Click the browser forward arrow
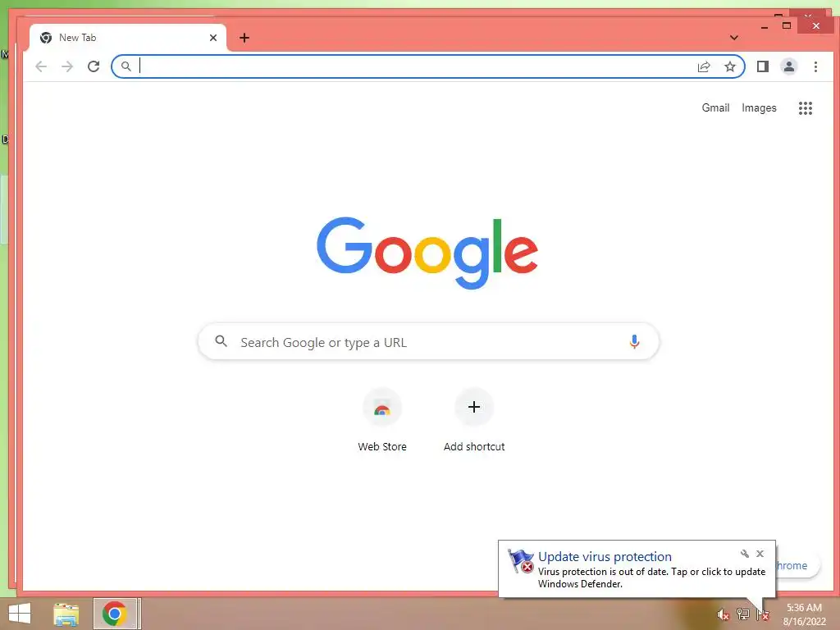 [67, 66]
